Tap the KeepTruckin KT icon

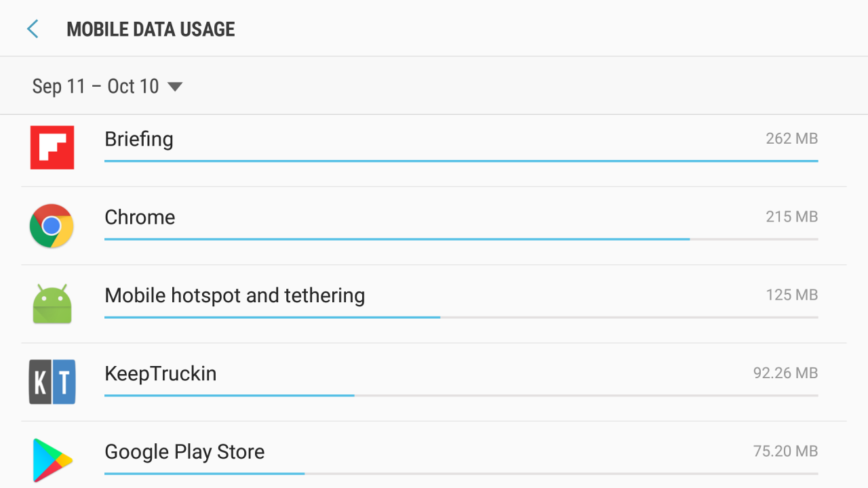click(x=52, y=382)
